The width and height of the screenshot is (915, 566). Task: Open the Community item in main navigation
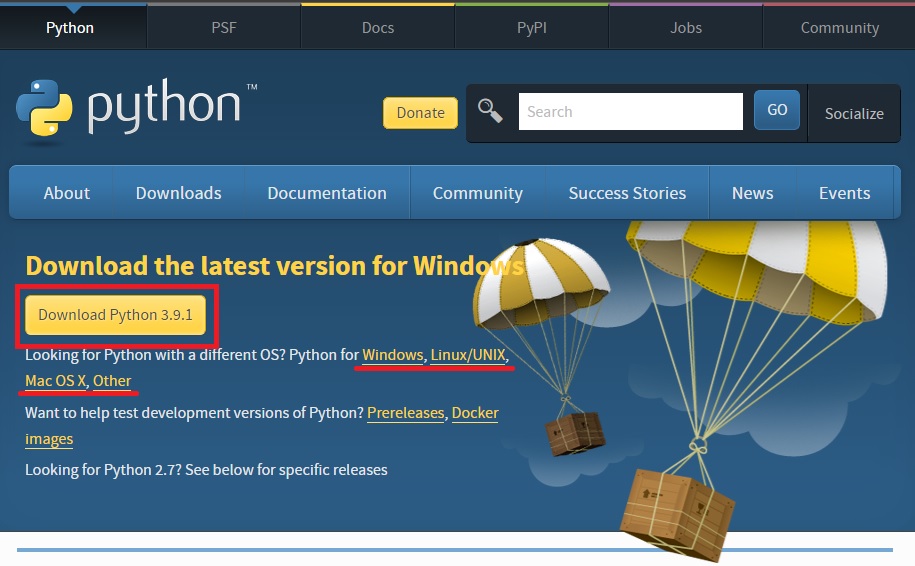(477, 193)
